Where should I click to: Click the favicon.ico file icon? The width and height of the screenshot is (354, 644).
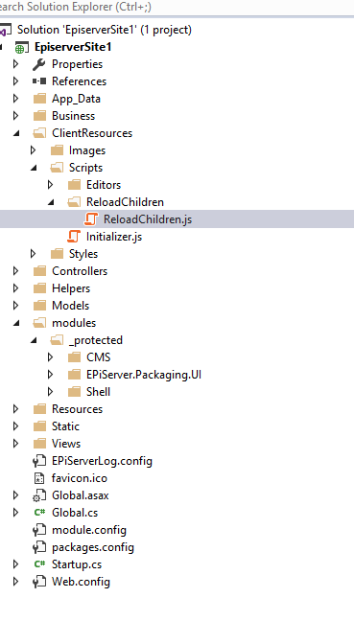pyautogui.click(x=39, y=478)
